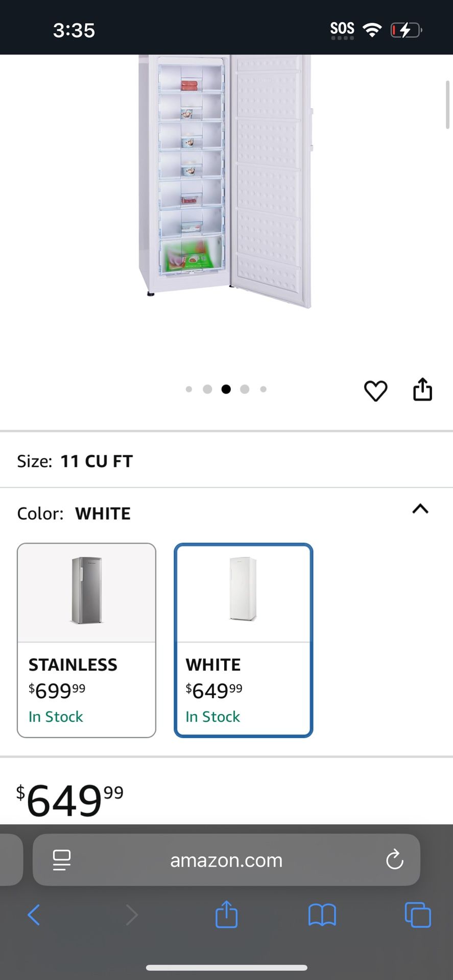This screenshot has width=453, height=980.
Task: Jump to fourth image carousel dot
Action: 245,389
